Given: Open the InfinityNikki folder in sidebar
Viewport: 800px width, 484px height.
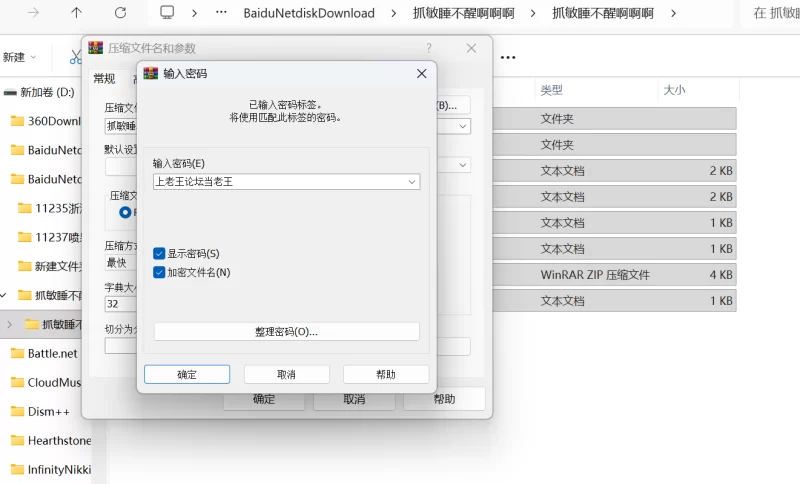Looking at the screenshot, I should (51, 470).
